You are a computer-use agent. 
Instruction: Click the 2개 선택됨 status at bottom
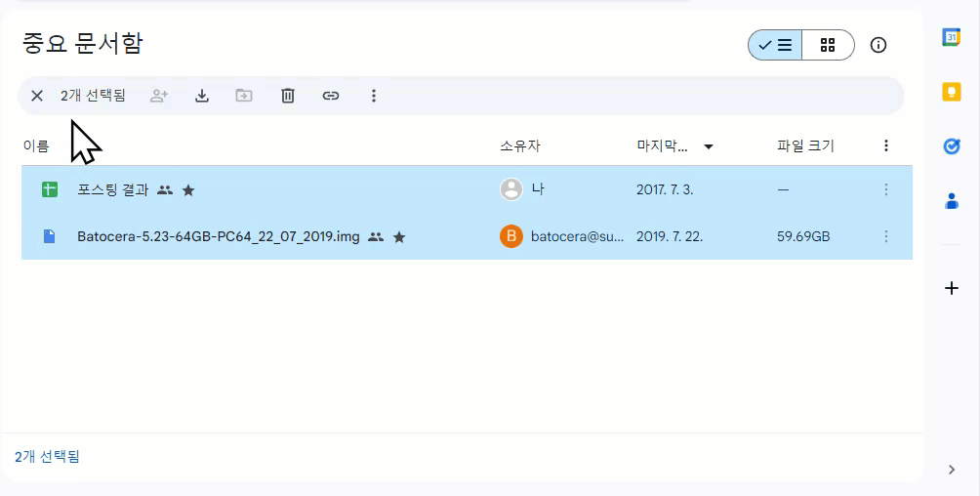tap(47, 457)
